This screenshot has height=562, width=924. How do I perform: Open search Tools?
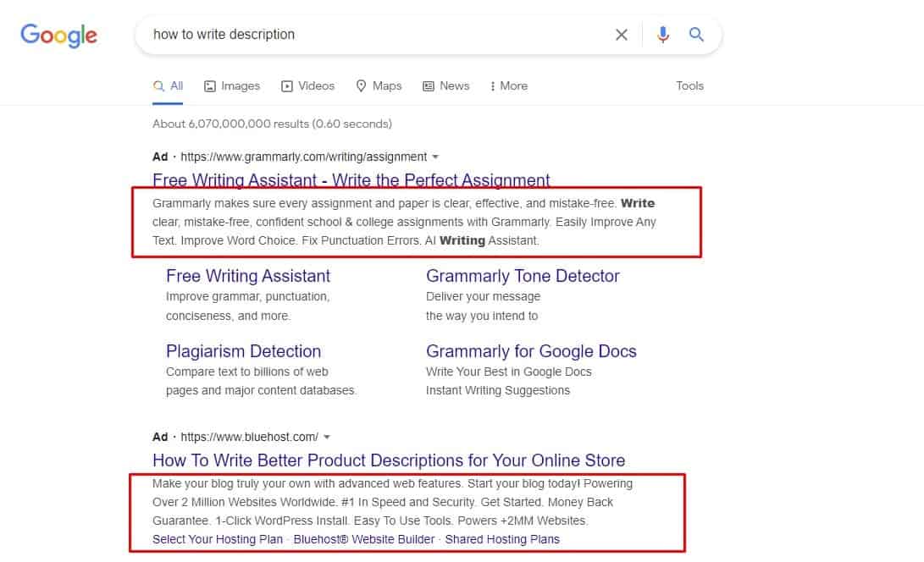pos(689,86)
